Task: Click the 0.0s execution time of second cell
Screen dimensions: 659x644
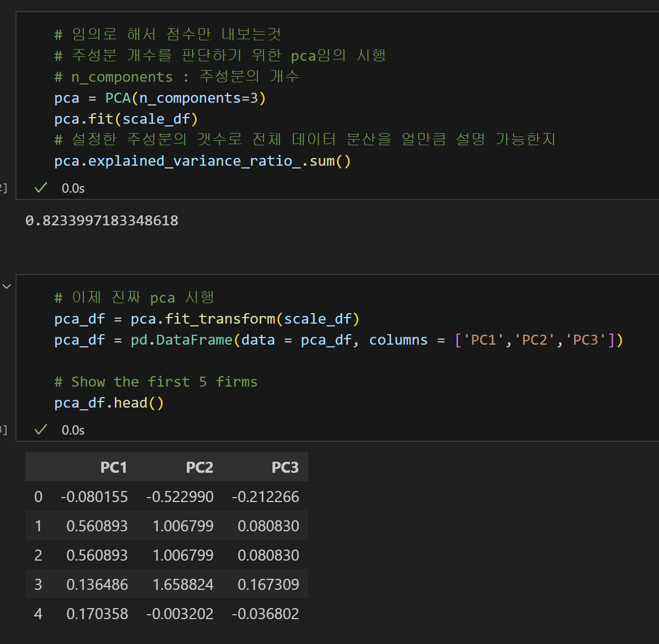Action: (x=73, y=430)
